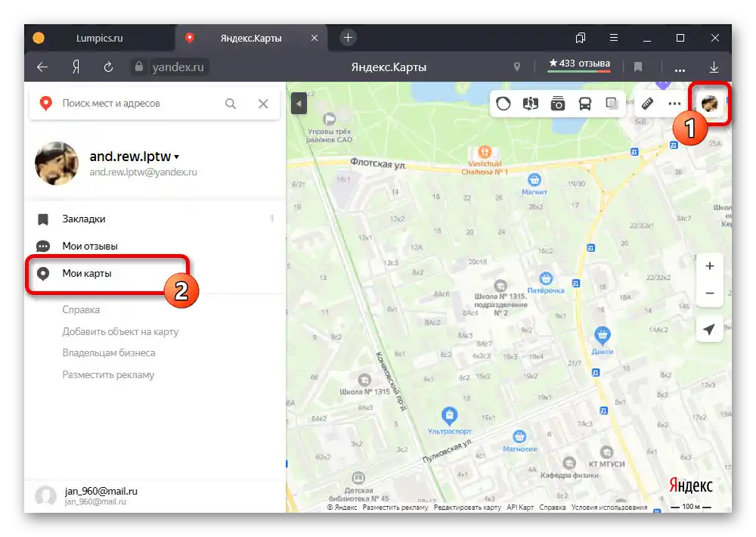The width and height of the screenshot is (756, 537).
Task: Close the Яндекс.Карты tab
Action: (314, 38)
